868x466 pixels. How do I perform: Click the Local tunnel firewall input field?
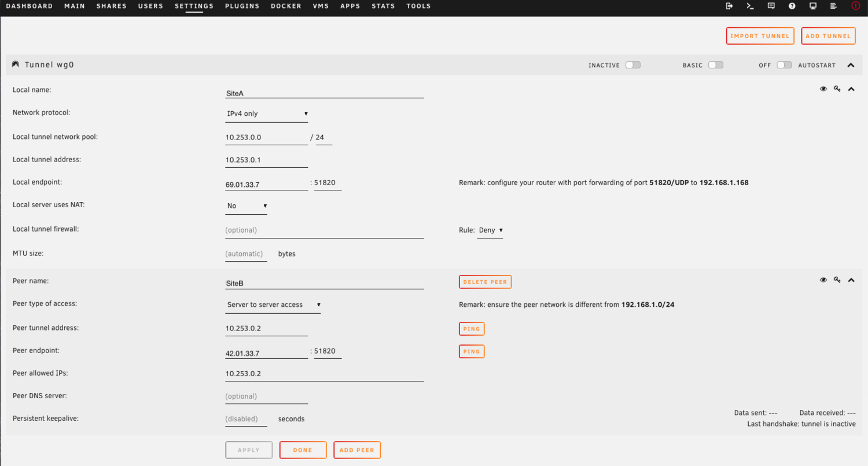tap(325, 230)
